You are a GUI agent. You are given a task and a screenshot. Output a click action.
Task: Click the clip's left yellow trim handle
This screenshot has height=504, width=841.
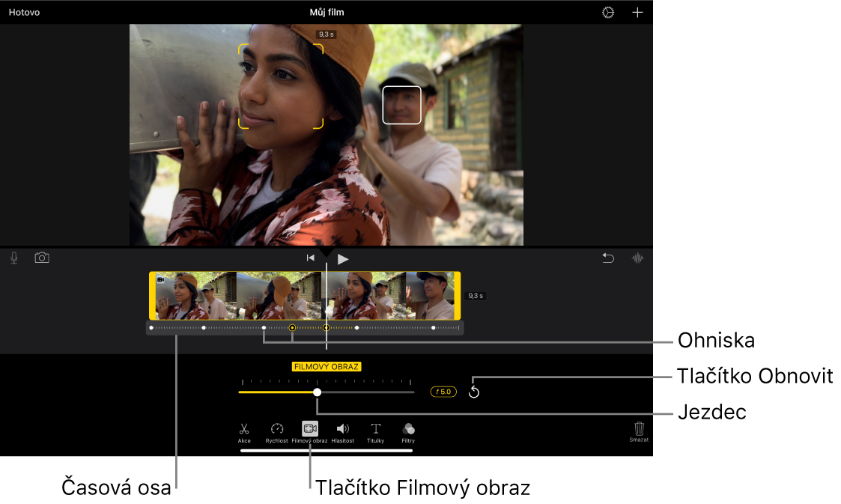click(x=152, y=296)
